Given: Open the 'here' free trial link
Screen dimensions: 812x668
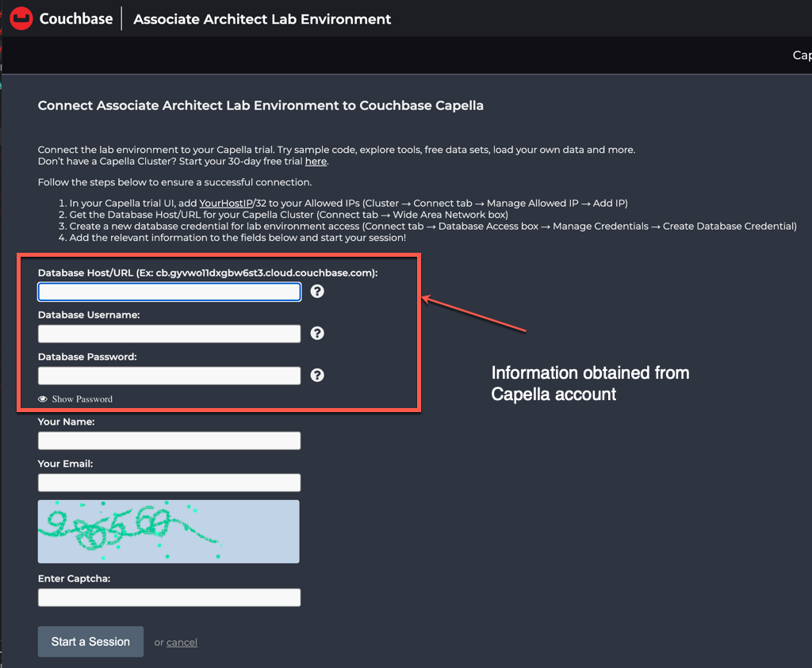Looking at the screenshot, I should (316, 162).
